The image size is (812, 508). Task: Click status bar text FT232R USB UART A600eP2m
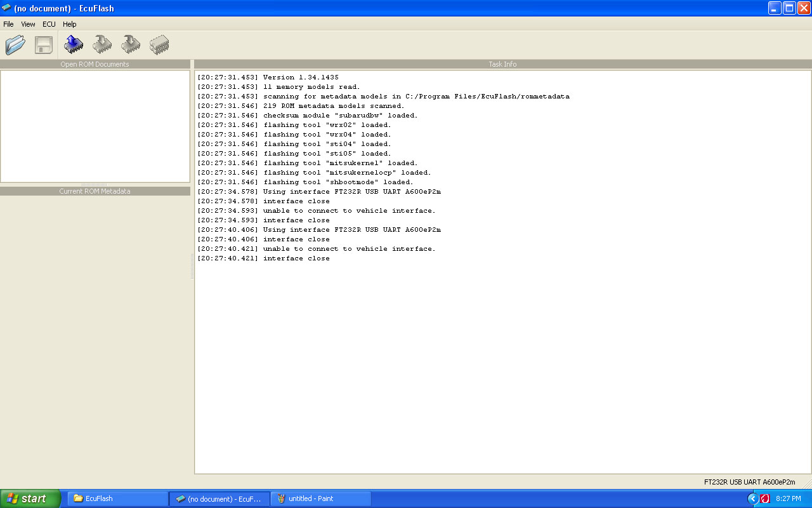[749, 482]
